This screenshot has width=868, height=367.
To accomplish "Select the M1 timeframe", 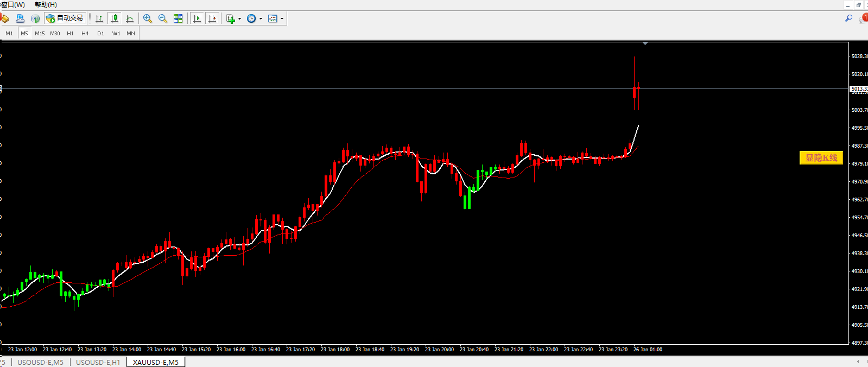I will (9, 33).
